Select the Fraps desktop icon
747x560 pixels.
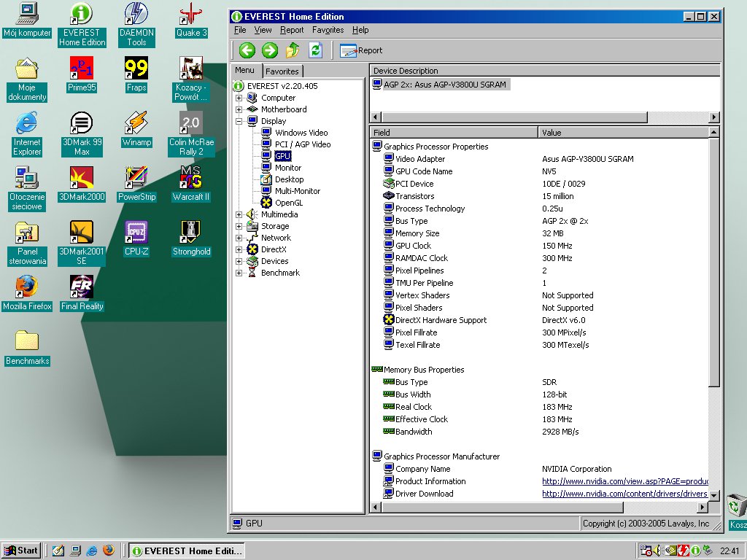tap(136, 74)
